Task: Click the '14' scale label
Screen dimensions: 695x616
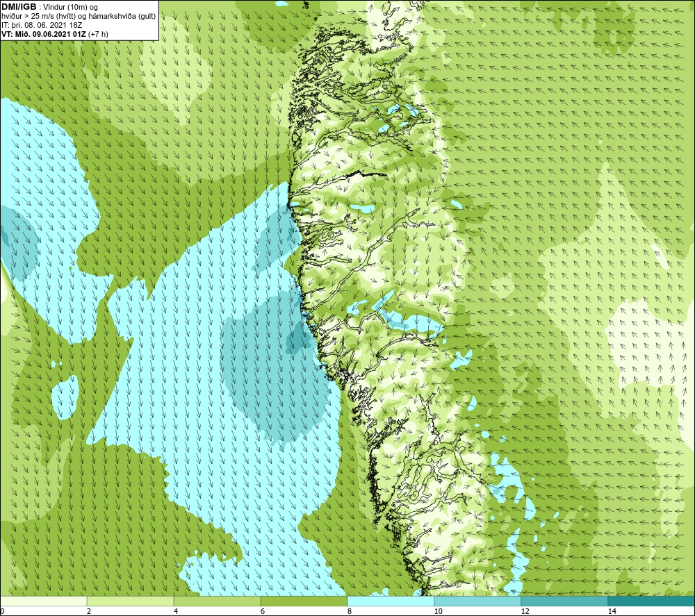Action: pyautogui.click(x=612, y=611)
